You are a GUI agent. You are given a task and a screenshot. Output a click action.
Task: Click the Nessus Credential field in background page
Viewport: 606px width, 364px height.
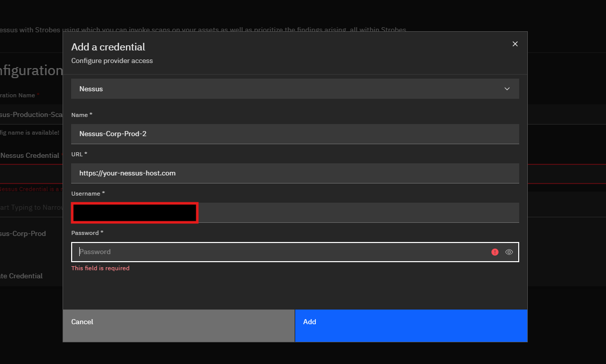tap(31, 174)
